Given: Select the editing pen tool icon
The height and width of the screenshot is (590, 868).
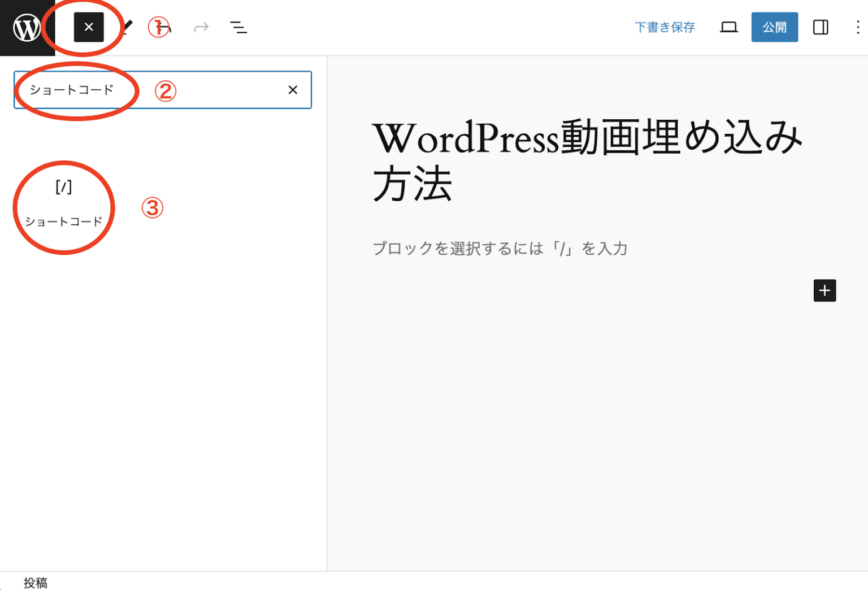Looking at the screenshot, I should click(x=127, y=27).
